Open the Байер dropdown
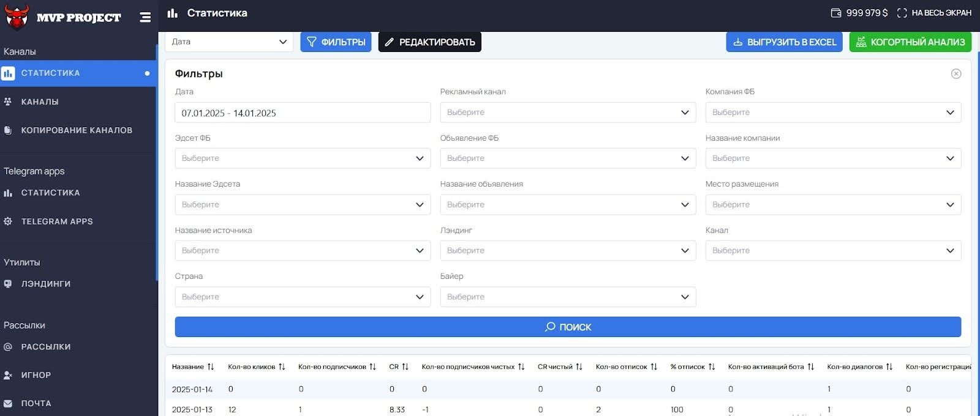980x416 pixels. point(568,297)
